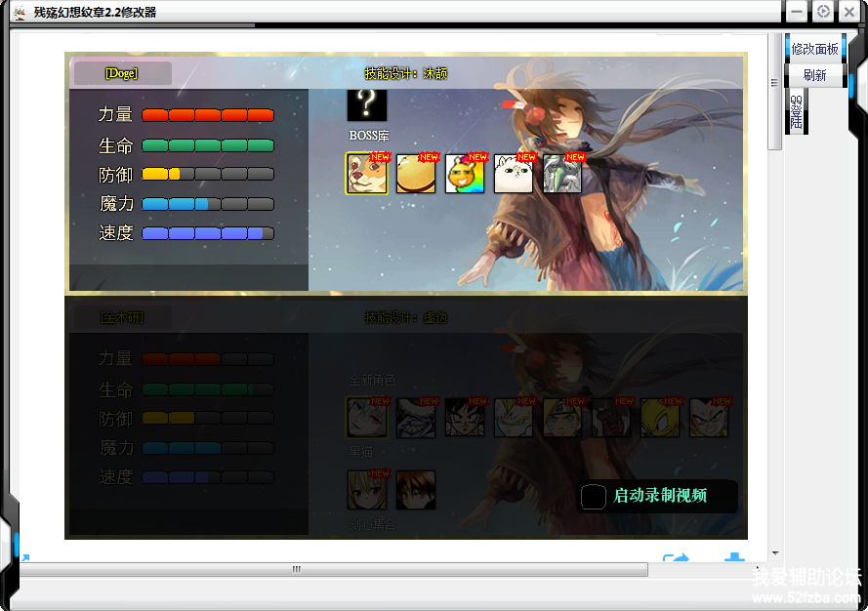Click the [Doge] character name label

click(x=122, y=73)
